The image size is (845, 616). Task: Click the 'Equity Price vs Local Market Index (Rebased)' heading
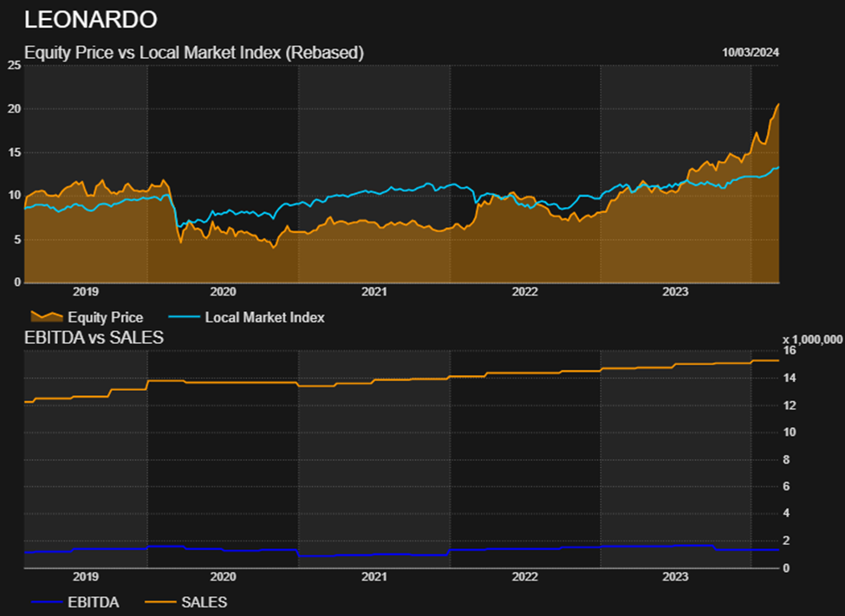coord(194,52)
